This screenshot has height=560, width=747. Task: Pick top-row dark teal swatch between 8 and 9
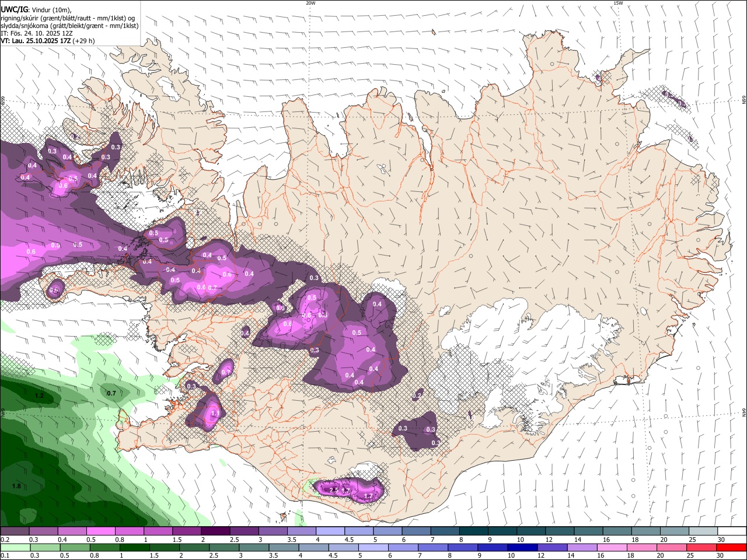point(473,531)
